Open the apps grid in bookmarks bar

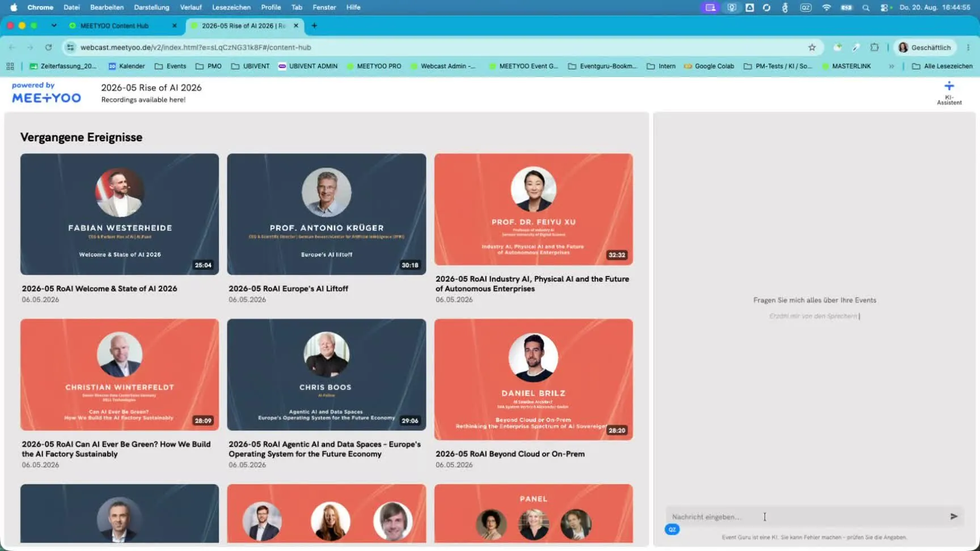[10, 66]
